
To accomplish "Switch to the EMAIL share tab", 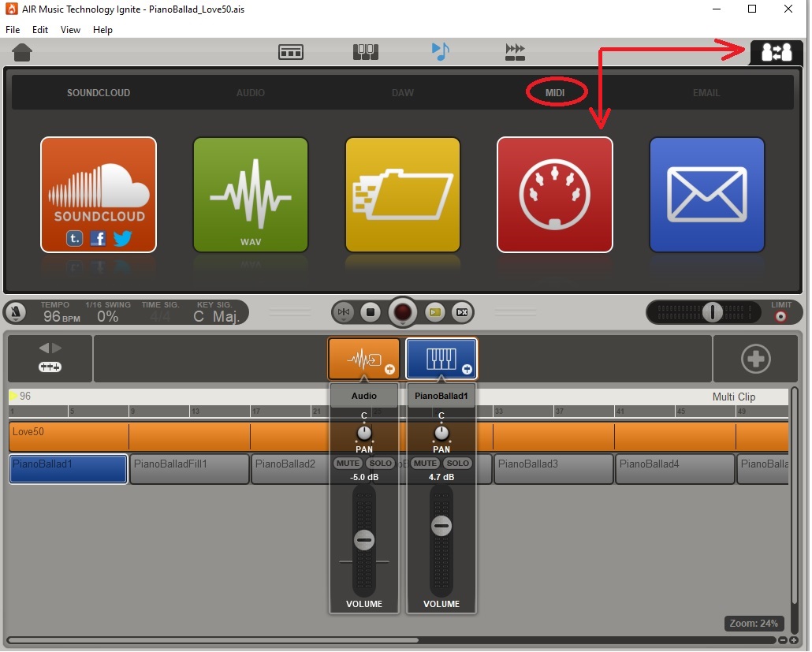I will pyautogui.click(x=706, y=93).
